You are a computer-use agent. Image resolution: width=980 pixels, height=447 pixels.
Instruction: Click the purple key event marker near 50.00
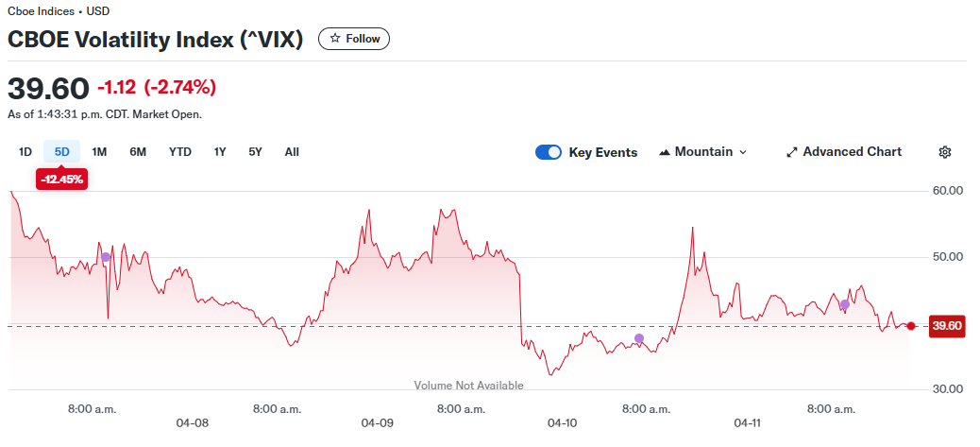pyautogui.click(x=106, y=257)
